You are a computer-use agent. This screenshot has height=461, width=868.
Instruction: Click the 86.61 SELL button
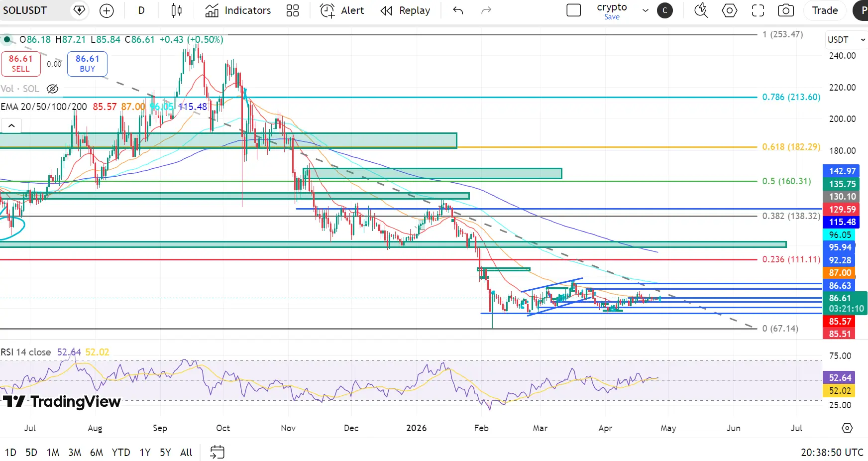pos(20,64)
